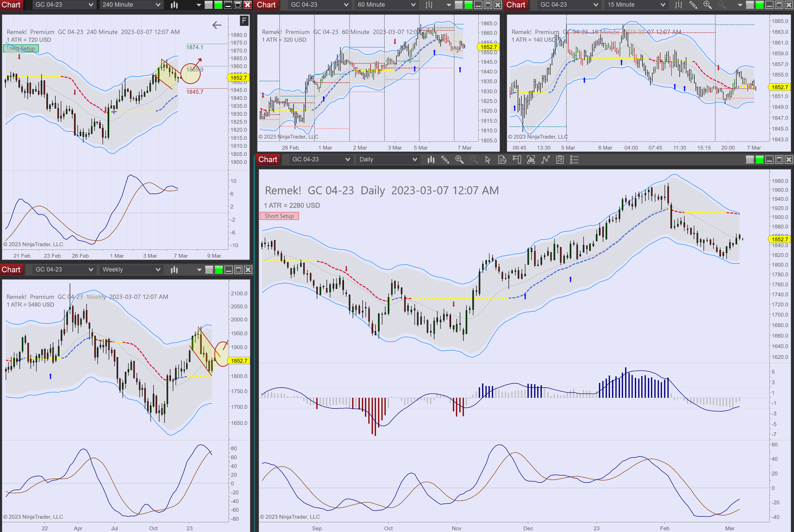This screenshot has height=532, width=794.
Task: Click the Short Setup label on Daily chart
Action: point(279,216)
